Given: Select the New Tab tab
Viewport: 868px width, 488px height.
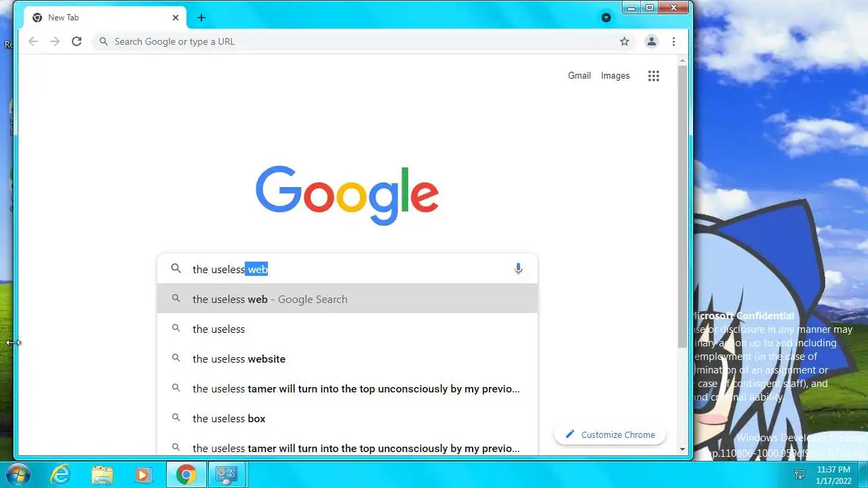Looking at the screenshot, I should [105, 18].
